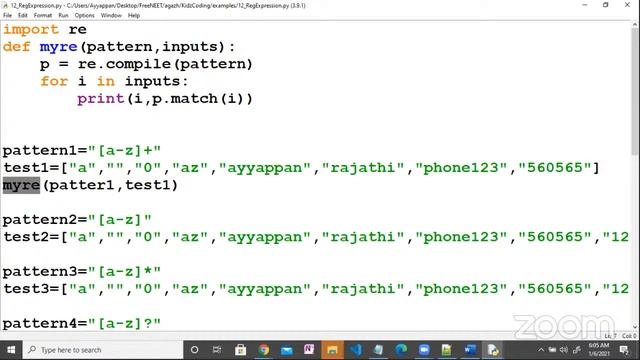Image resolution: width=640 pixels, height=360 pixels.
Task: Launch Google Chrome from taskbar
Action: (264, 350)
